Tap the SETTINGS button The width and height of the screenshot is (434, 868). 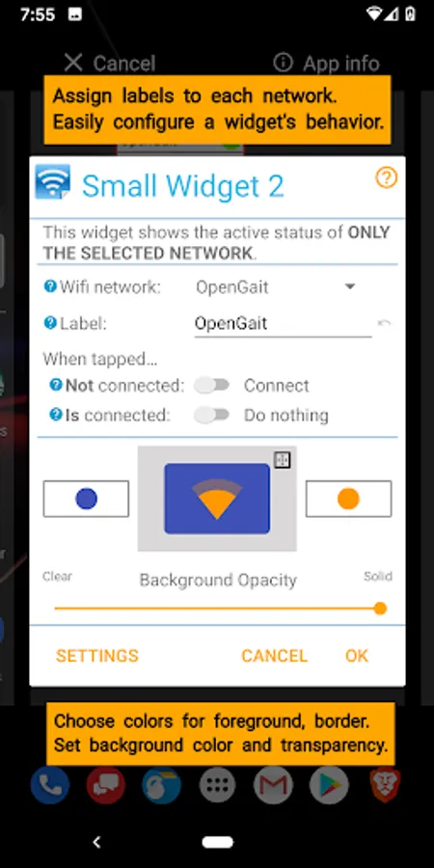(97, 656)
